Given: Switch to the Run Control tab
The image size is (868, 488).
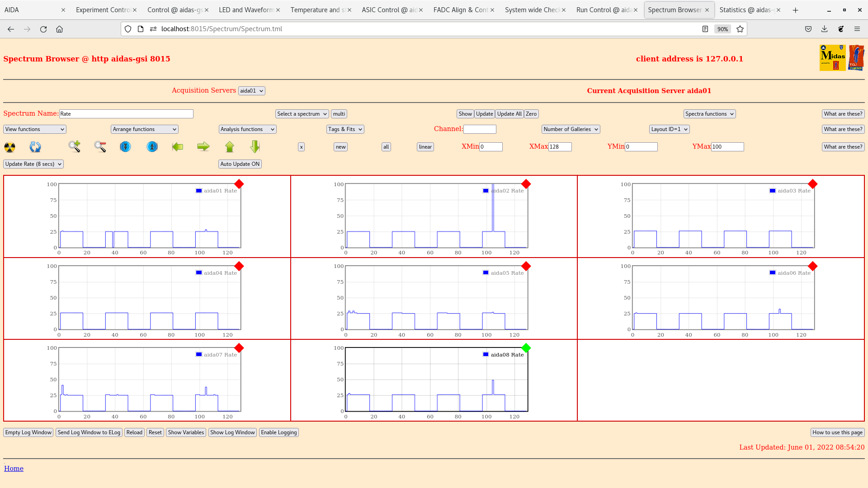Looking at the screenshot, I should [604, 10].
